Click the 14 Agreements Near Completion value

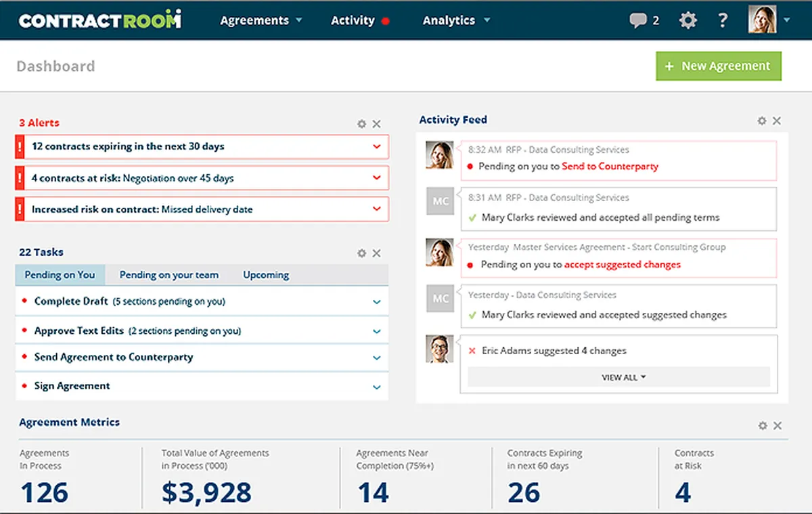click(373, 492)
